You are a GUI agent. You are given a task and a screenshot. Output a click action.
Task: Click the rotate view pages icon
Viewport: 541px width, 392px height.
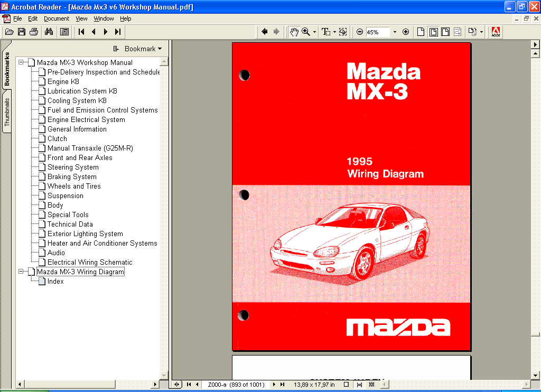click(472, 32)
